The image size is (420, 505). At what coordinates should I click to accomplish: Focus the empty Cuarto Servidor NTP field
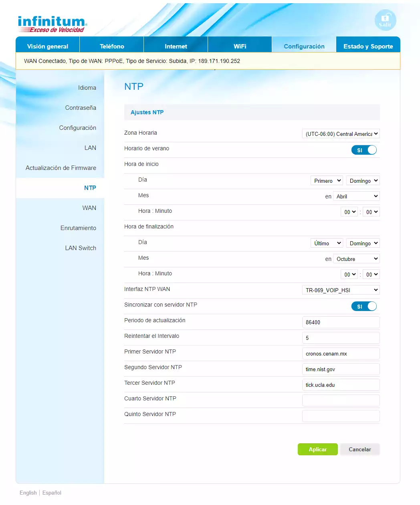point(341,400)
